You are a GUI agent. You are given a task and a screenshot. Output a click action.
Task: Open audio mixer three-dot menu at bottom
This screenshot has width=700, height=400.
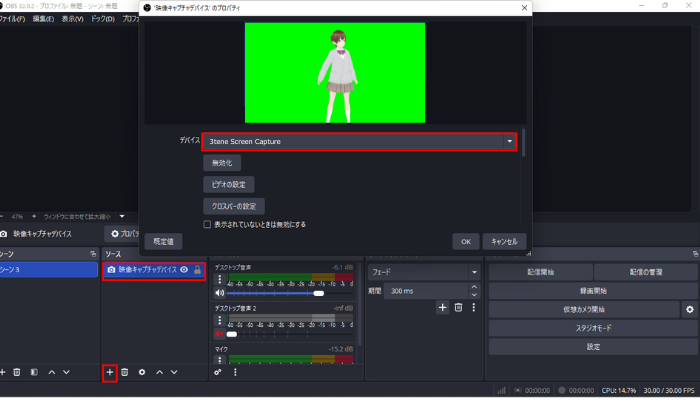click(235, 372)
